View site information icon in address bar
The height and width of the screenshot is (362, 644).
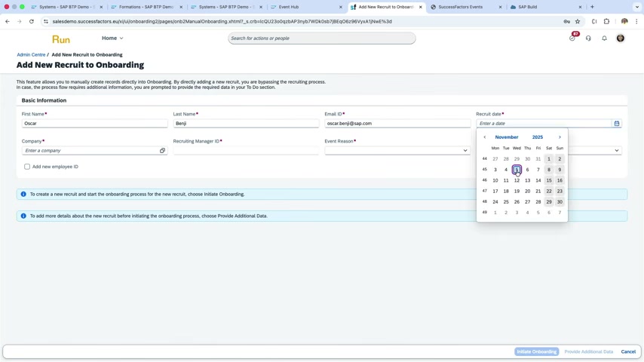(x=45, y=21)
